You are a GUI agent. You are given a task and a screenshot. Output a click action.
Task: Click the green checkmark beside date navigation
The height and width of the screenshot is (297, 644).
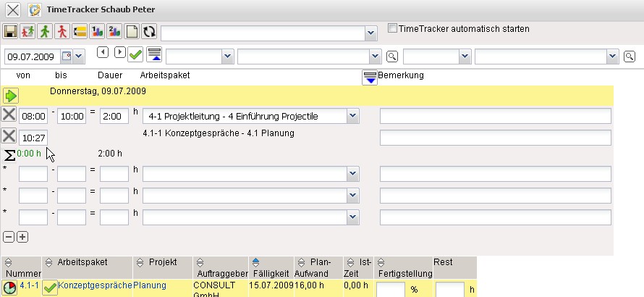click(135, 55)
